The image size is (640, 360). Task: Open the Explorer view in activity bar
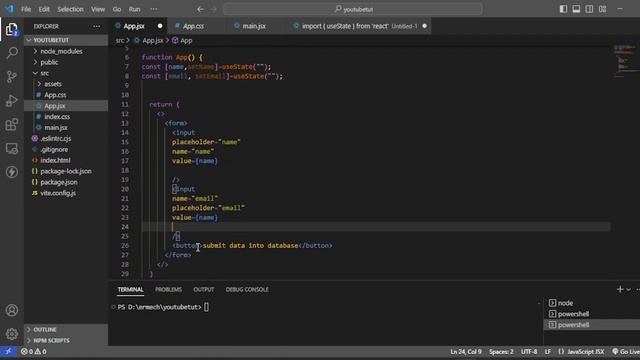point(12,29)
